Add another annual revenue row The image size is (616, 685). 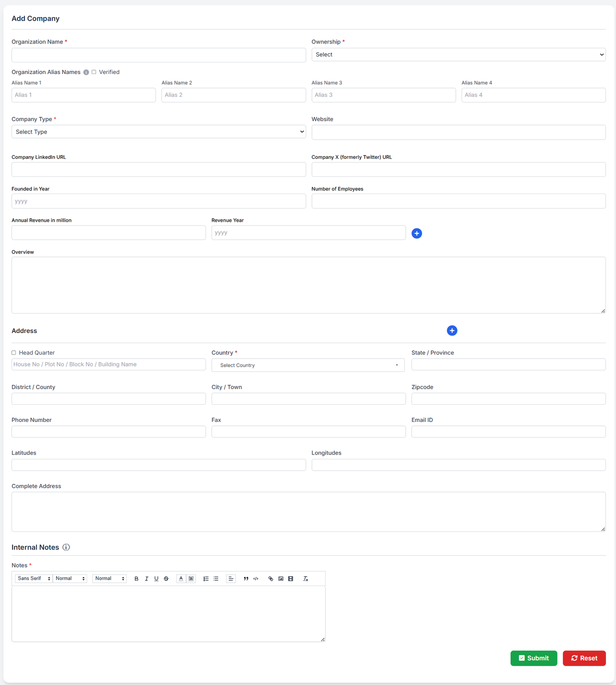417,233
